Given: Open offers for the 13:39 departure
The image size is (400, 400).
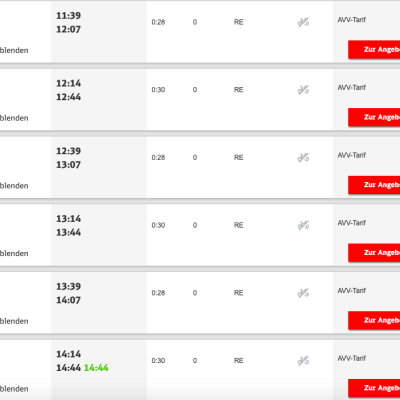Looking at the screenshot, I should click(374, 320).
